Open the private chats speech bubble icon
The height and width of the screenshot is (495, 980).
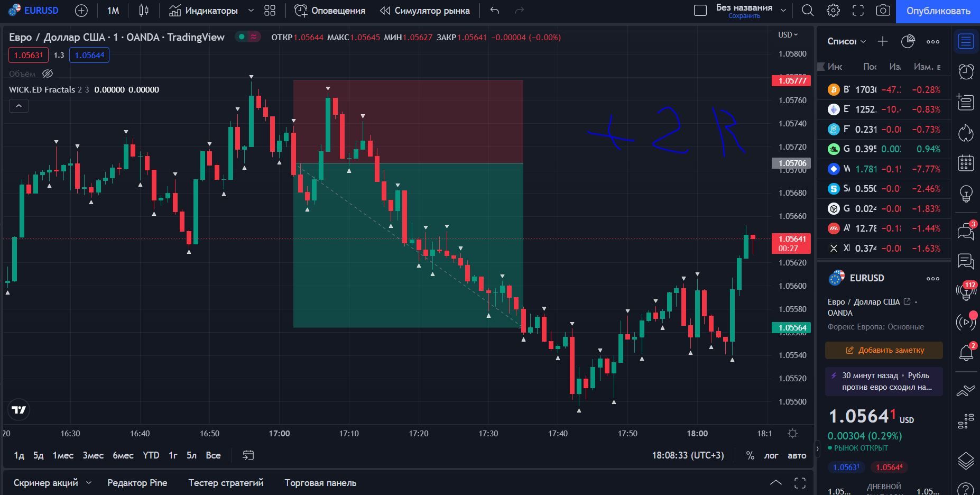[x=966, y=261]
